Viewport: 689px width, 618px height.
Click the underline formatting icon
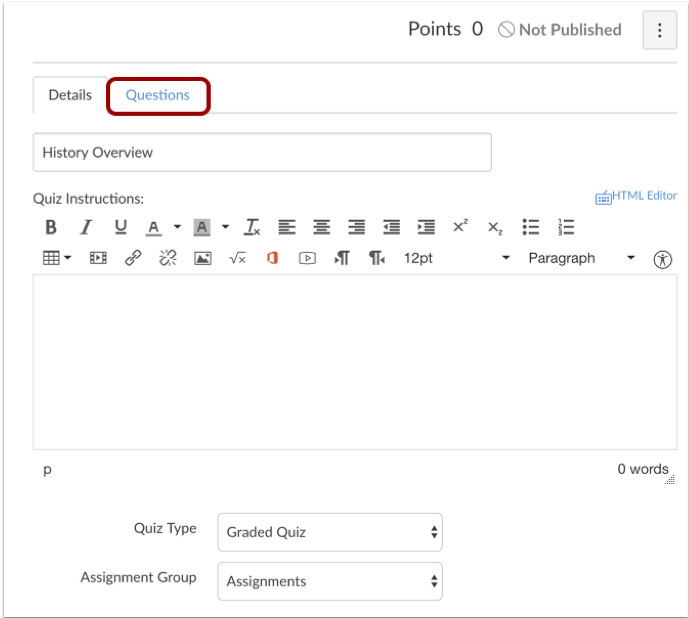(x=120, y=227)
